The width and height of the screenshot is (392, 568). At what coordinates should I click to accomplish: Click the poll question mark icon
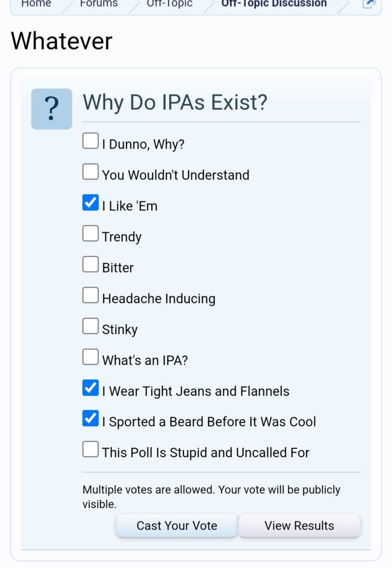(52, 109)
